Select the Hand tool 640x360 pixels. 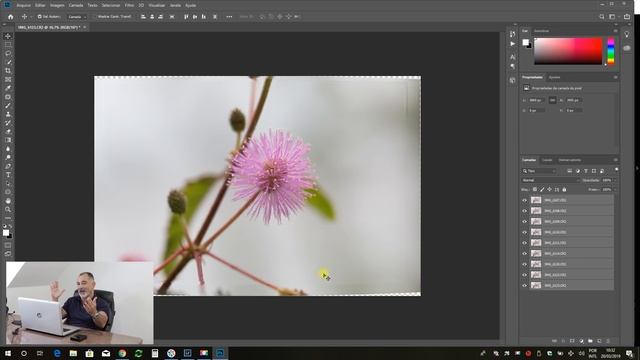tap(8, 201)
